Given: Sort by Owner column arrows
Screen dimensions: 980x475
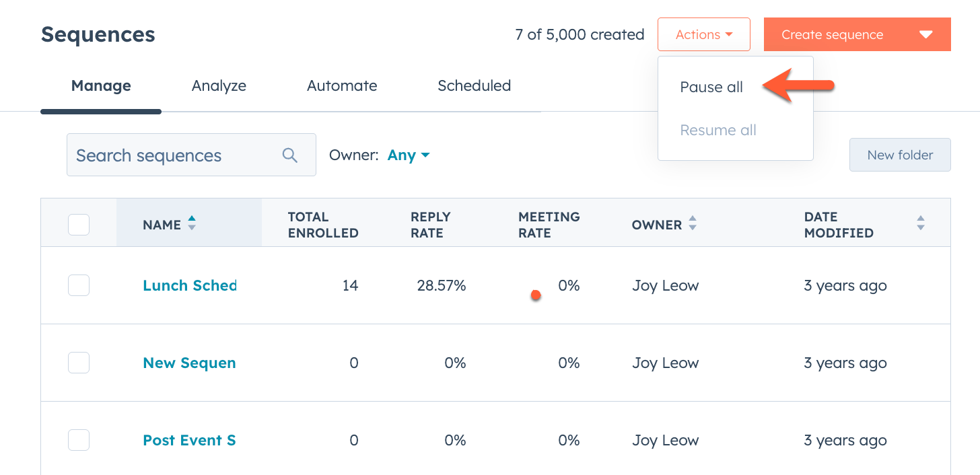Looking at the screenshot, I should tap(692, 224).
